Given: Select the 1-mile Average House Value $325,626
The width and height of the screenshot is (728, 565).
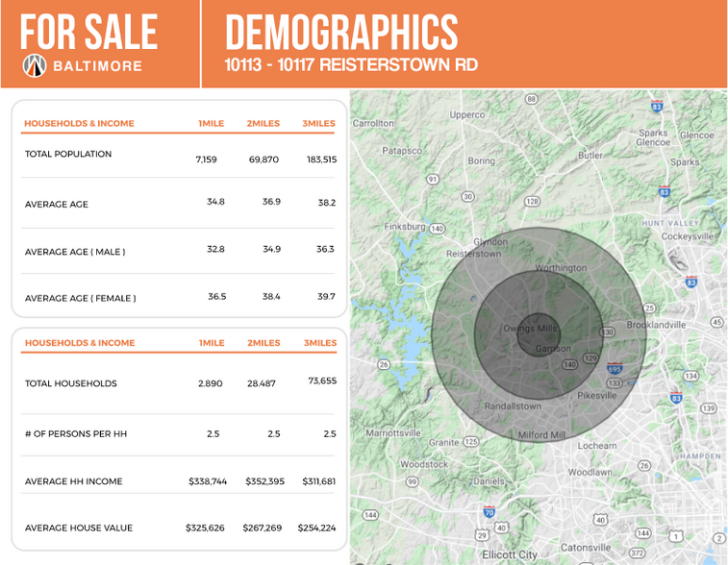Looking at the screenshot, I should 205,528.
